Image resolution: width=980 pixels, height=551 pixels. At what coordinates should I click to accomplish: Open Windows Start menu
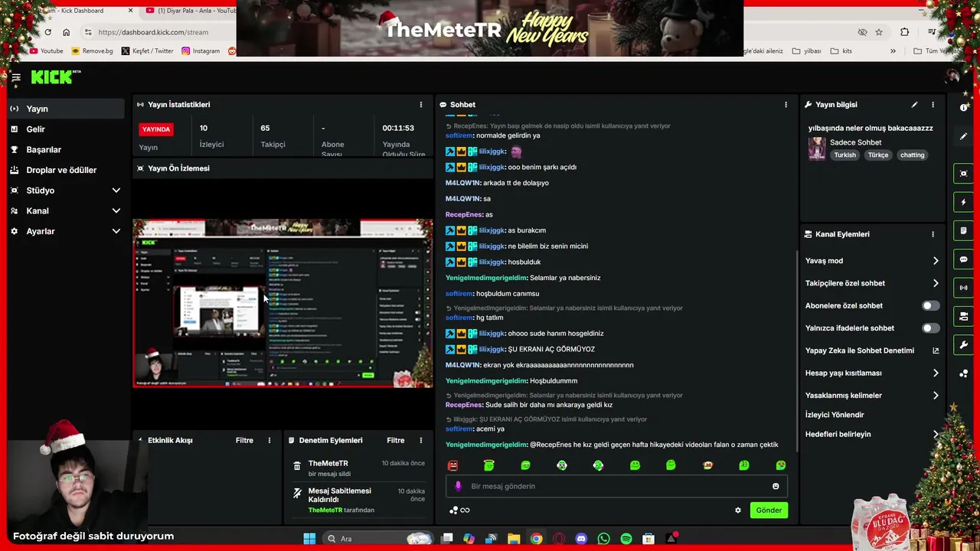[x=309, y=539]
